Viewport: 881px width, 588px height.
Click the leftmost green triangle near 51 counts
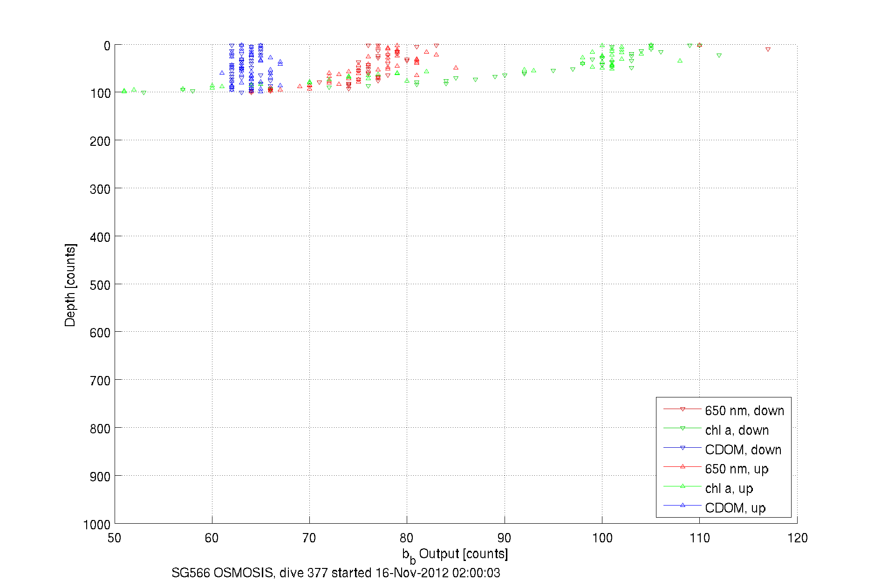(x=124, y=91)
